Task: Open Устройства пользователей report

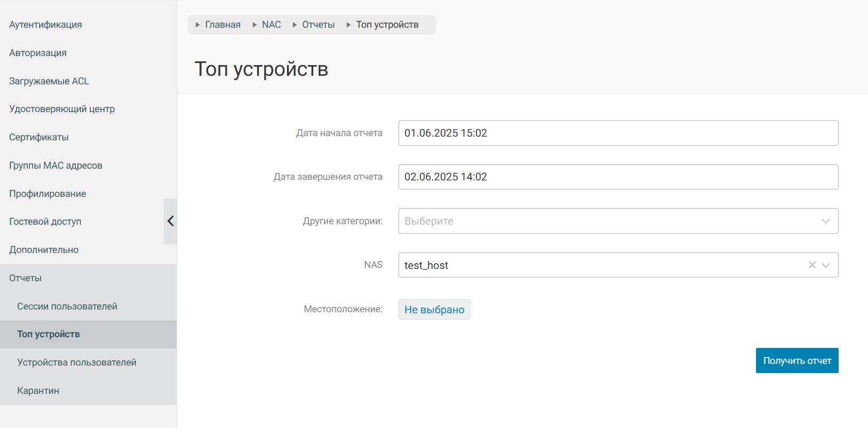Action: click(77, 362)
